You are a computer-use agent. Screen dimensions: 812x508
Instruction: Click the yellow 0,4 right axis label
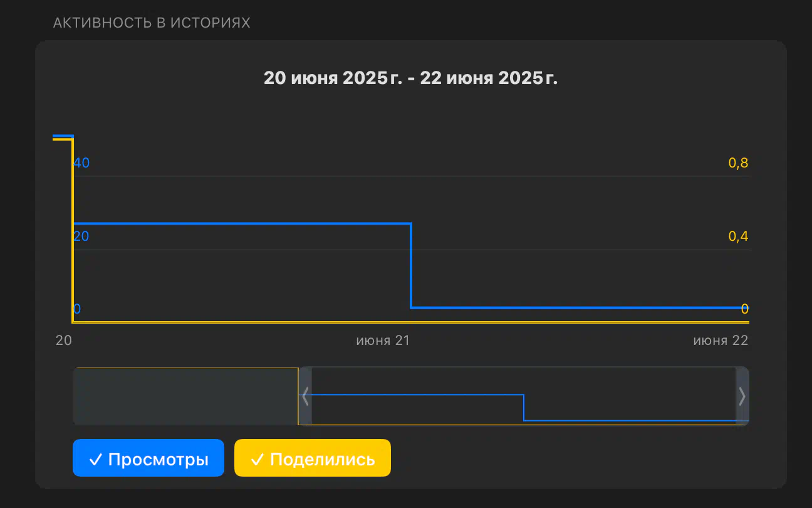click(738, 236)
